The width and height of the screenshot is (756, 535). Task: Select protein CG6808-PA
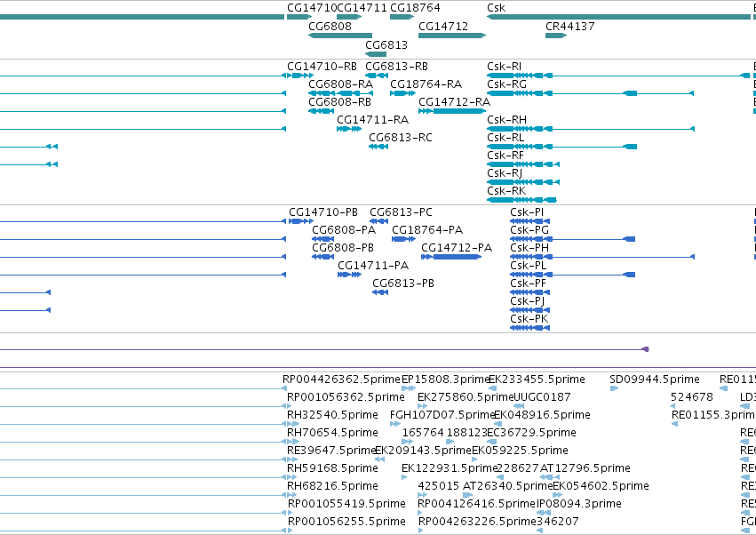(x=322, y=239)
